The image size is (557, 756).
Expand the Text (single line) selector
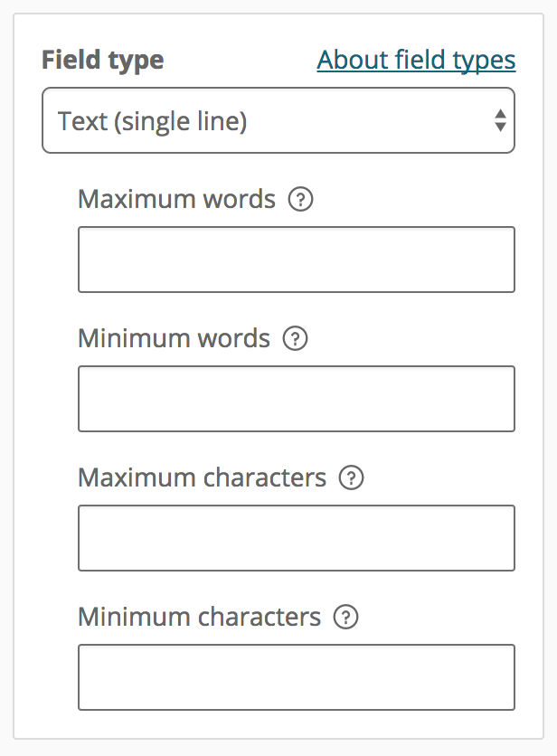click(x=278, y=120)
